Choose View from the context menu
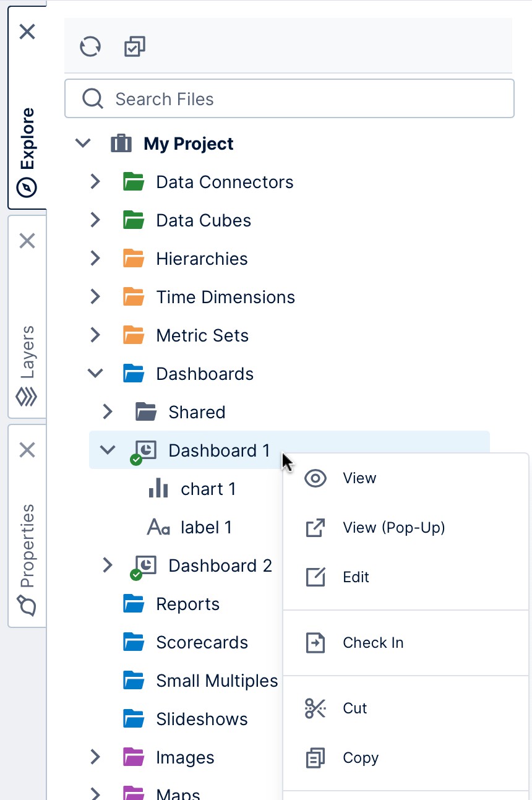The image size is (532, 800). pos(359,478)
